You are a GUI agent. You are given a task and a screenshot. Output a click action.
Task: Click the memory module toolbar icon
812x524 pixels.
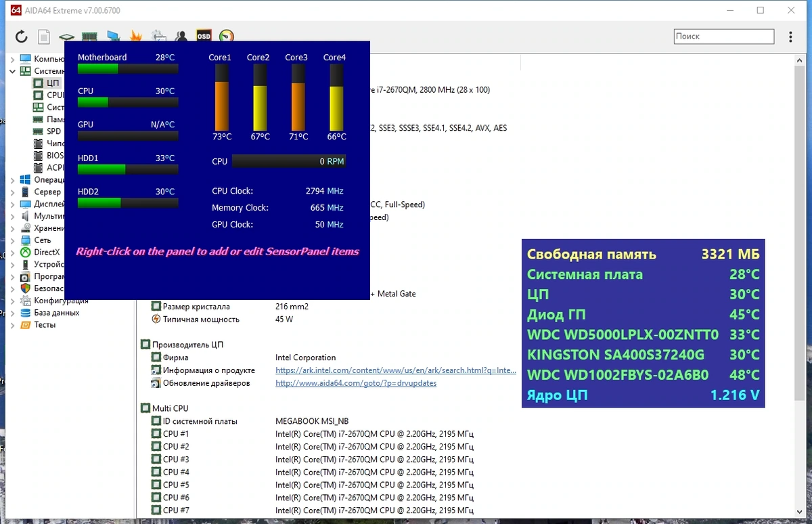(x=89, y=37)
